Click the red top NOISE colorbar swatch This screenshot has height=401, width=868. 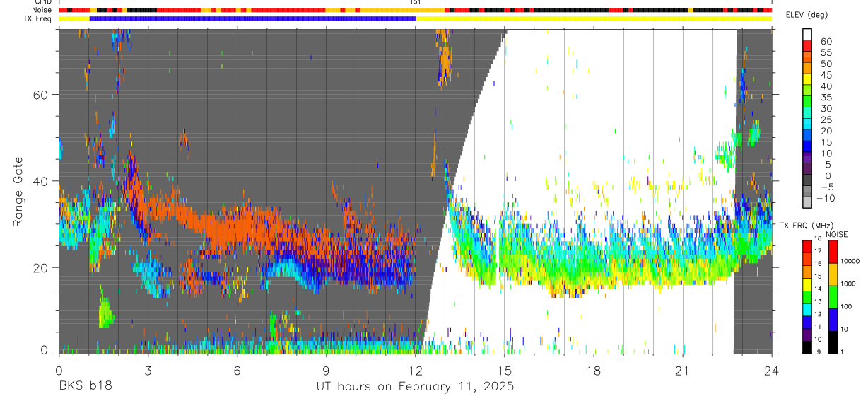833,252
